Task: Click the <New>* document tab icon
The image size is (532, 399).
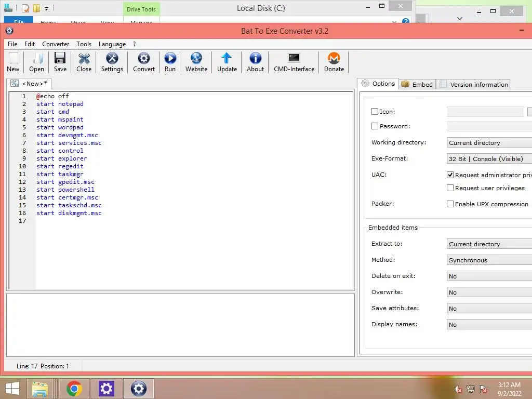Action: [15, 83]
